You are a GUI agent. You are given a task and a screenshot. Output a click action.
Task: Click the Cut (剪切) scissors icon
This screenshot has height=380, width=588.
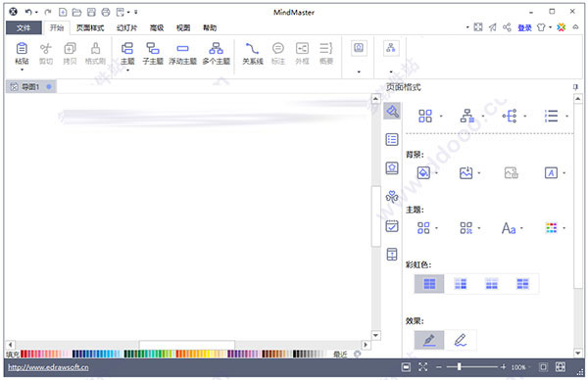[46, 48]
